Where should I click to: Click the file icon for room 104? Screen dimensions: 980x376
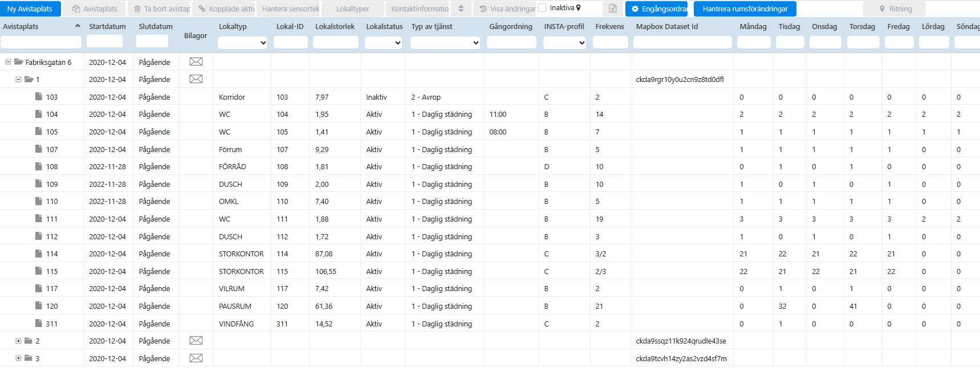pos(39,114)
